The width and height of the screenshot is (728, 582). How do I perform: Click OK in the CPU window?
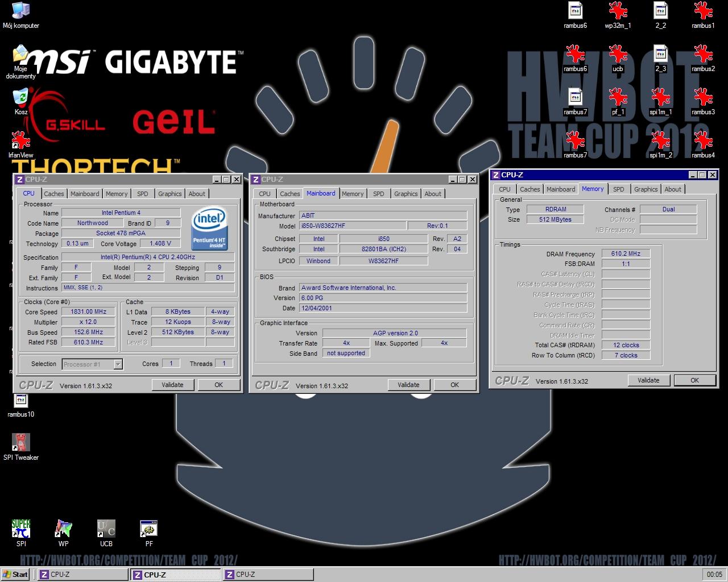(218, 385)
